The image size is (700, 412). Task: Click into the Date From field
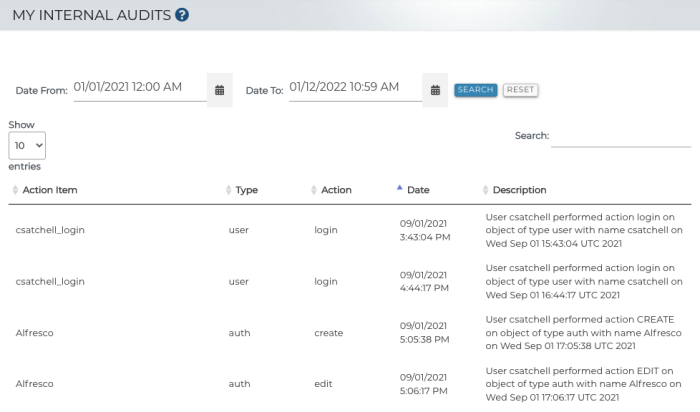[138, 88]
